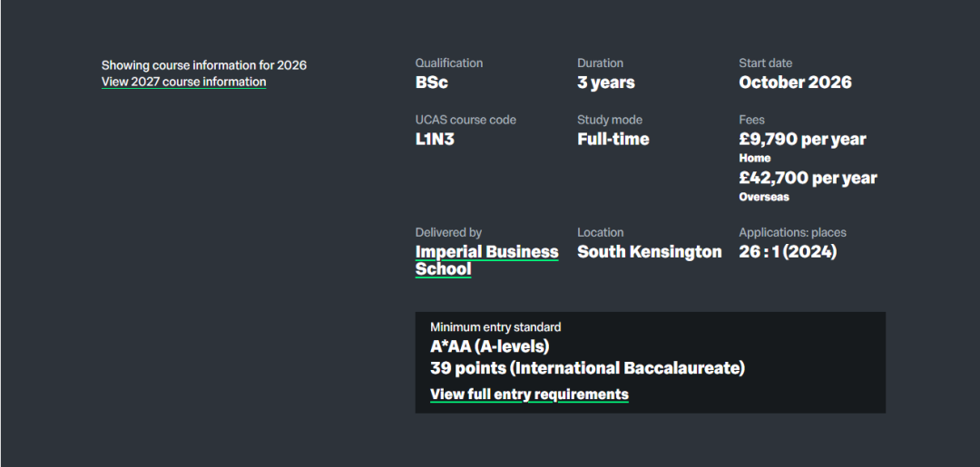980x467 pixels.
Task: Click the Overseas fee label
Action: tap(764, 197)
